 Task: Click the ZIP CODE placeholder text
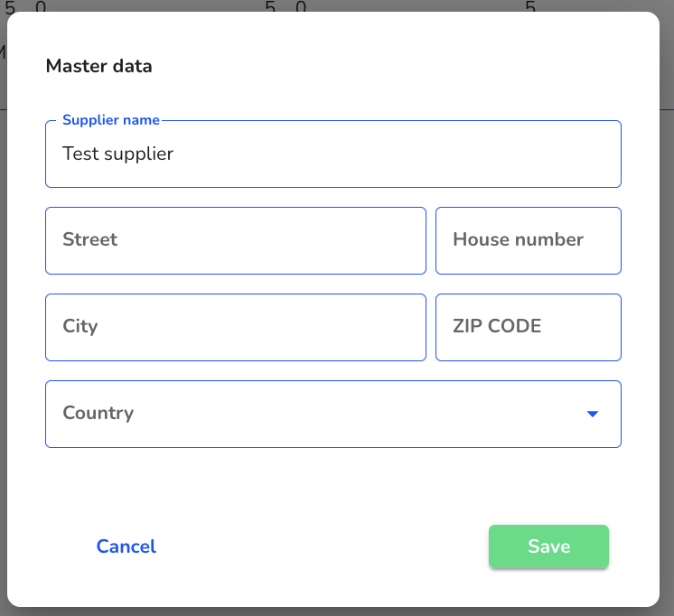coord(497,326)
